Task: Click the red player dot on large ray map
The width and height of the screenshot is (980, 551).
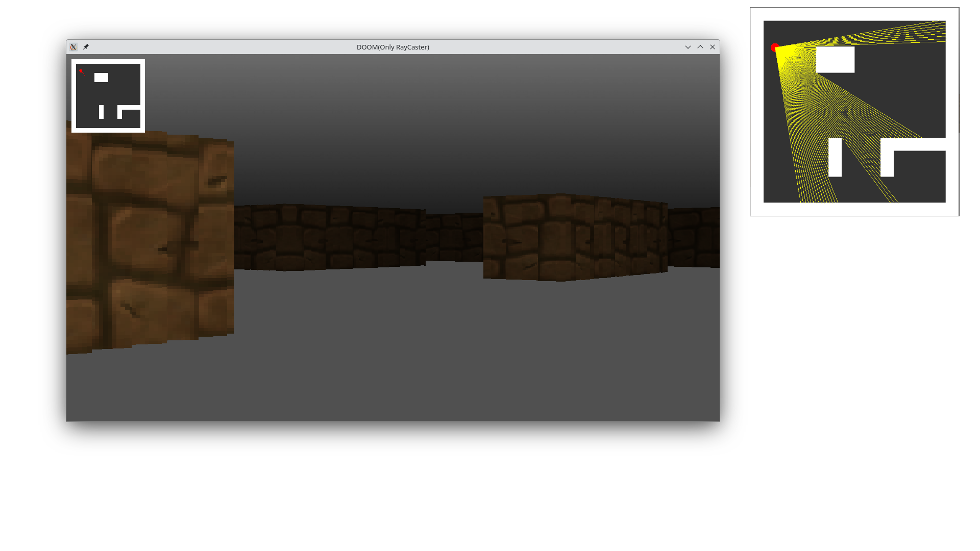Action: pos(775,47)
